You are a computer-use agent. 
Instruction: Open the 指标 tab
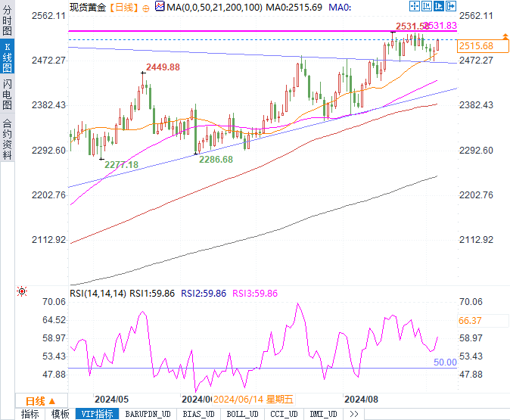pos(30,414)
